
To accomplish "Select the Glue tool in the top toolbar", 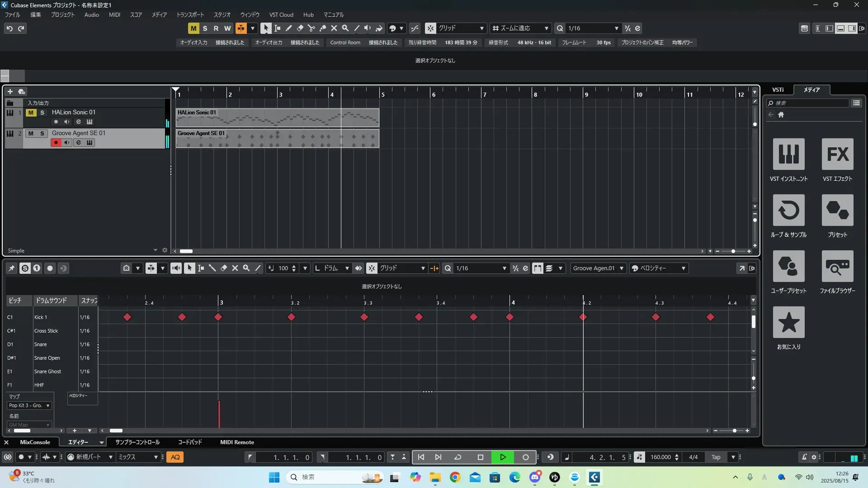I will [x=323, y=28].
